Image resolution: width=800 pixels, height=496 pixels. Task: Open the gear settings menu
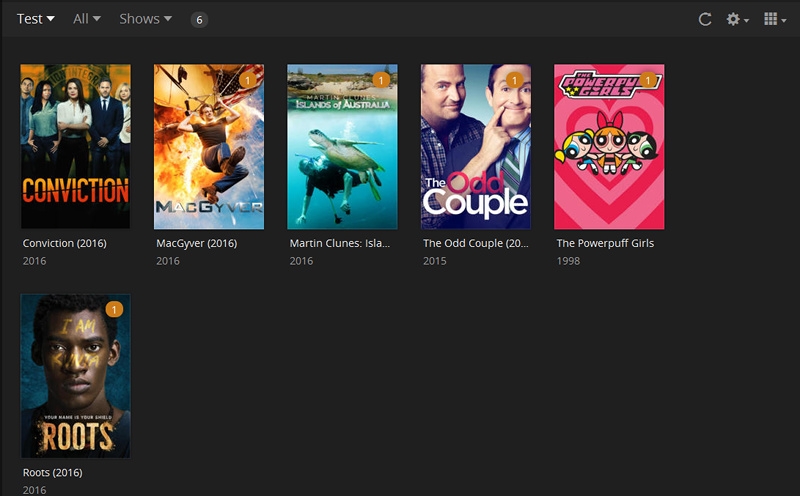point(737,19)
